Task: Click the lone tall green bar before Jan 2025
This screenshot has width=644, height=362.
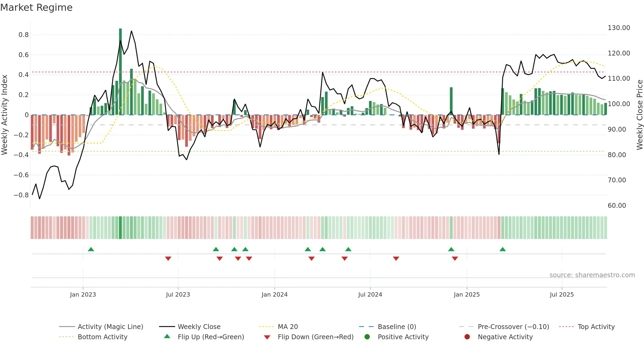Action: 451,101
